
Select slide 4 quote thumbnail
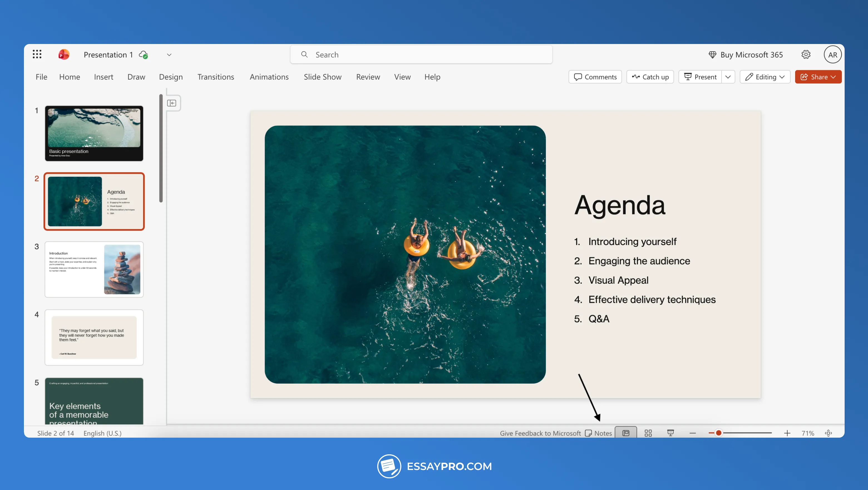(x=94, y=337)
